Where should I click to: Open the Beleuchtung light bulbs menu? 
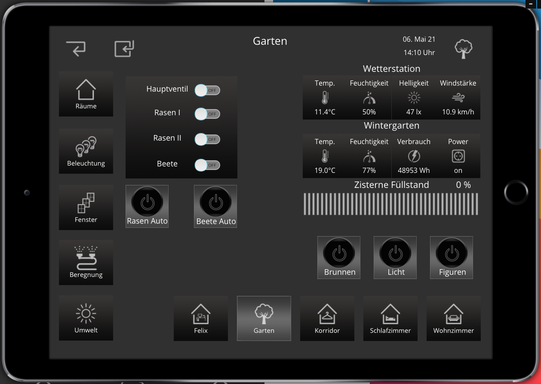[x=86, y=151]
